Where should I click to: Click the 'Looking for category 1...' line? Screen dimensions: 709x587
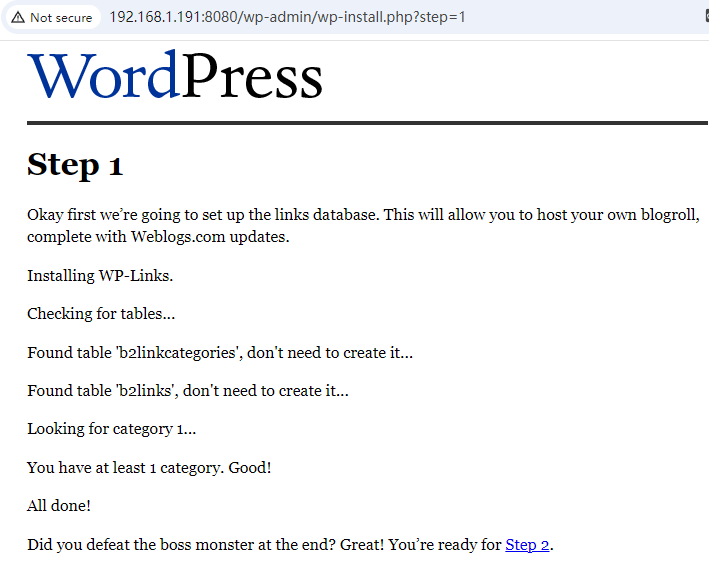111,429
